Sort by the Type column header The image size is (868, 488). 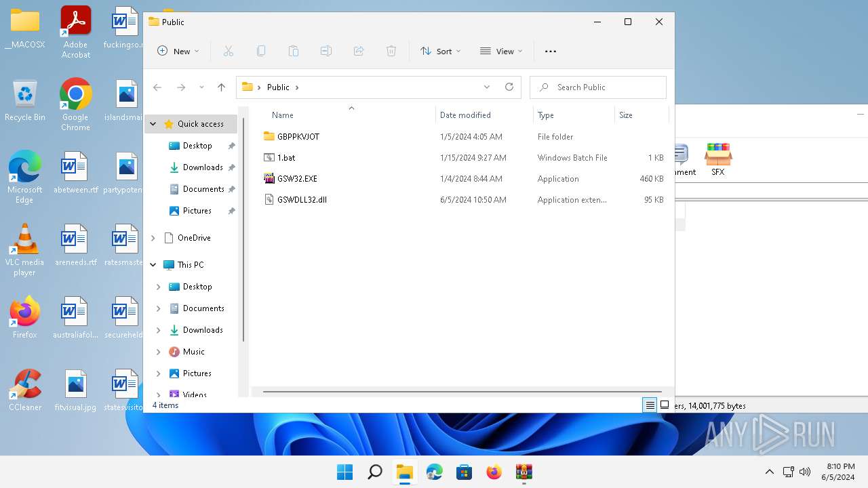click(x=545, y=115)
